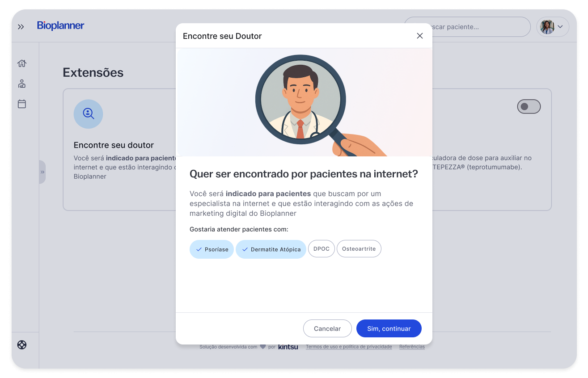Image resolution: width=588 pixels, height=378 pixels.
Task: Open the patients icon in sidebar
Action: coord(22,84)
